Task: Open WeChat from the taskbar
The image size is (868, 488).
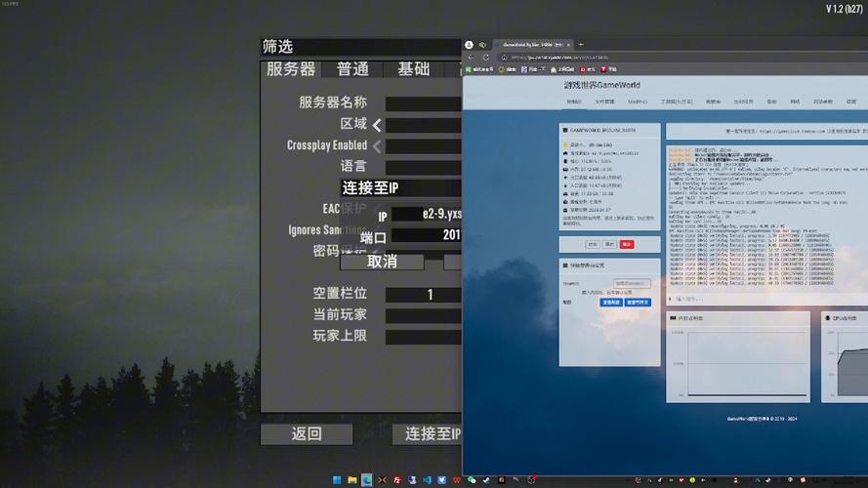Action: pyautogui.click(x=472, y=479)
